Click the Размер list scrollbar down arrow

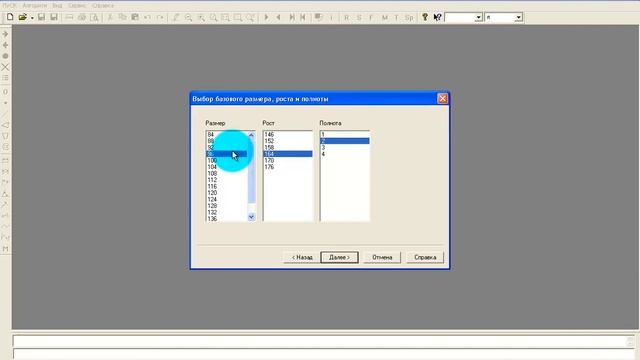point(251,217)
